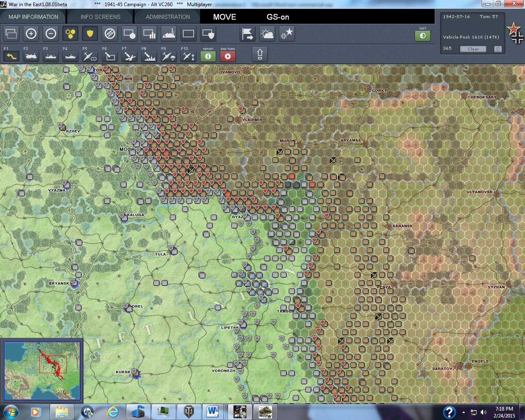This screenshot has height=420, width=525.
Task: Click the rectangle with bar chart icon
Action: click(x=149, y=34)
